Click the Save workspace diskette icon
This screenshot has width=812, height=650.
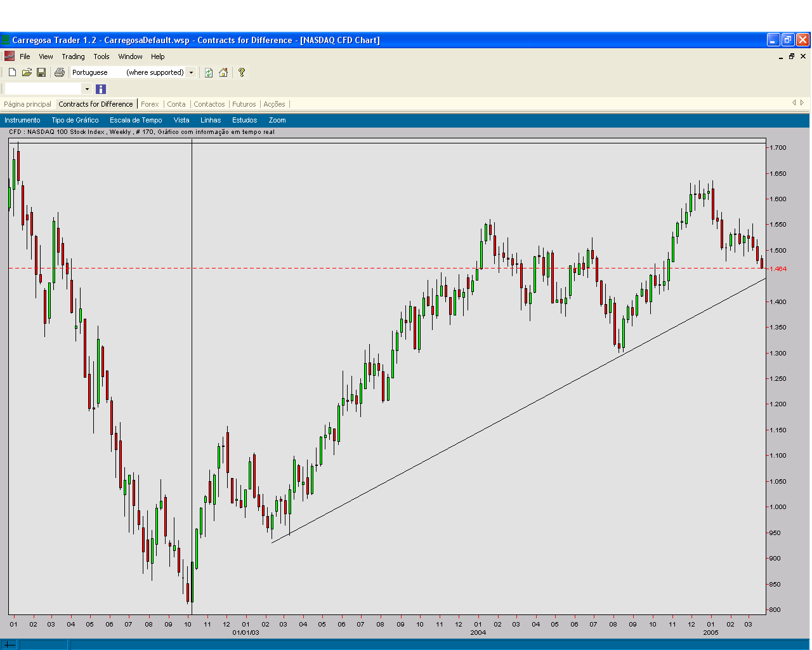click(41, 72)
